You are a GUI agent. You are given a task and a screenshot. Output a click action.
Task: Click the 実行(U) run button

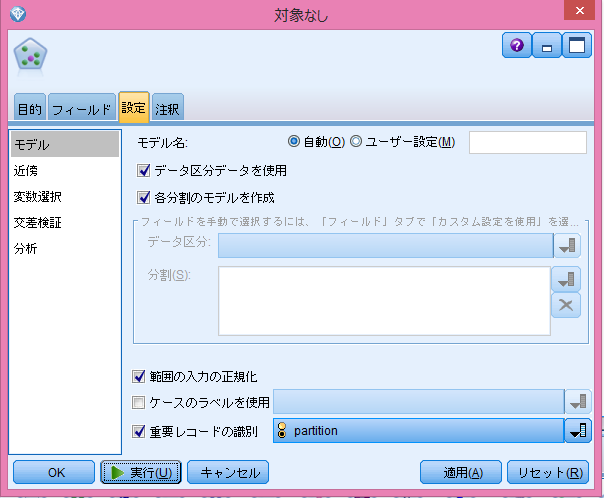pos(141,472)
